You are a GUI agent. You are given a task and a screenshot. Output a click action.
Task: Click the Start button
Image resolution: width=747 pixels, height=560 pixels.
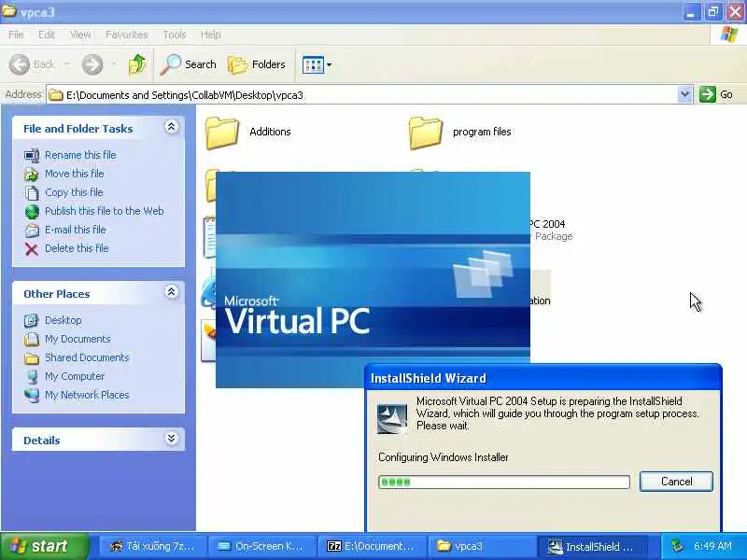[44, 546]
